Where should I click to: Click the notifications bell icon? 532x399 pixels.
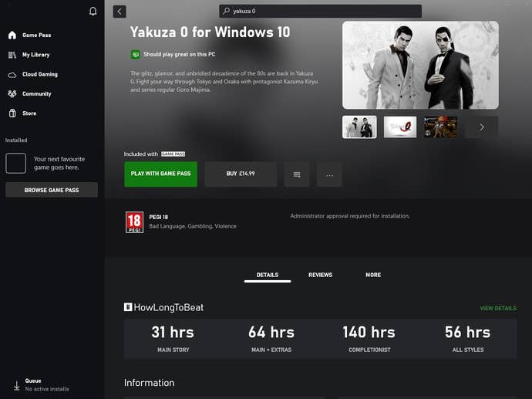93,12
